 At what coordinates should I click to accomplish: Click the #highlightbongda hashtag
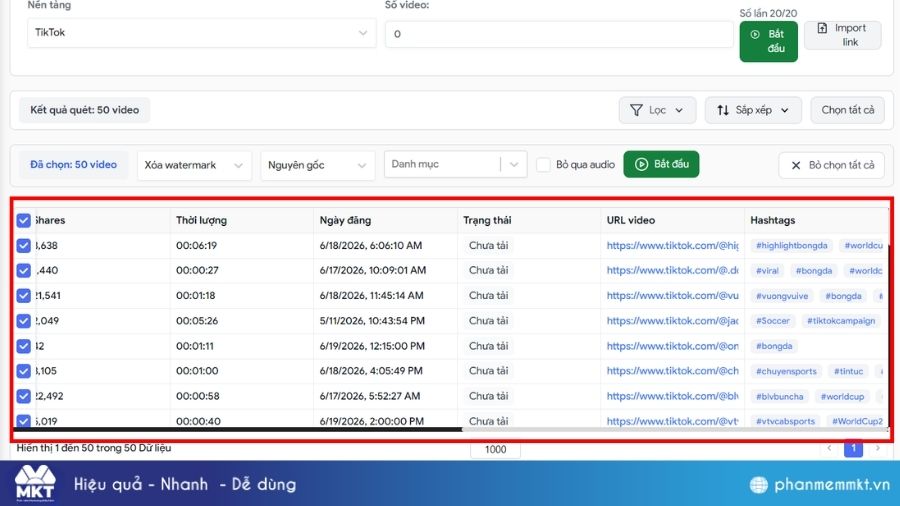[x=792, y=246]
